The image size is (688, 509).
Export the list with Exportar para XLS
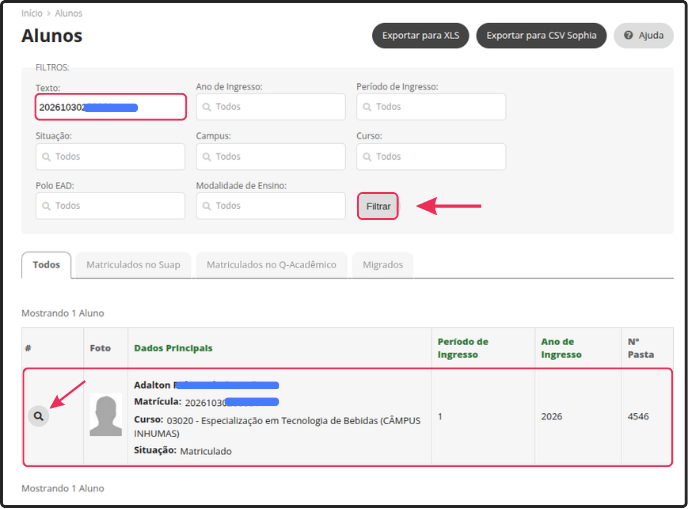(x=420, y=36)
